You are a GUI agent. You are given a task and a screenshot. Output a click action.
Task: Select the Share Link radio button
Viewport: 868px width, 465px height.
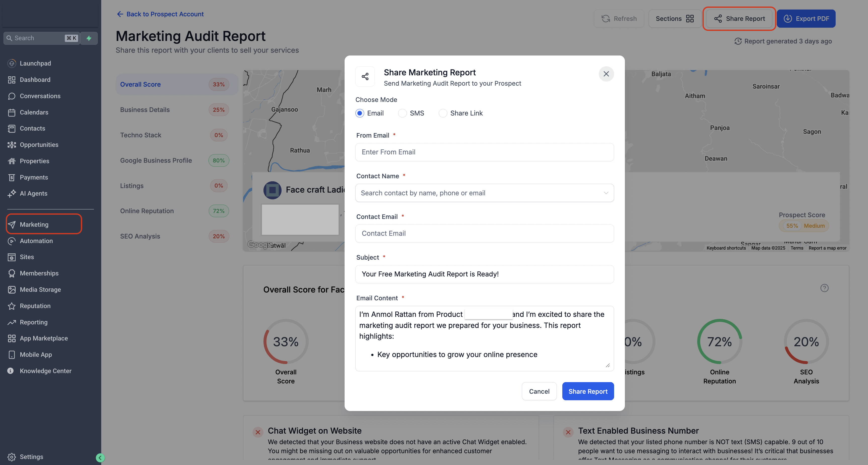[x=443, y=113]
